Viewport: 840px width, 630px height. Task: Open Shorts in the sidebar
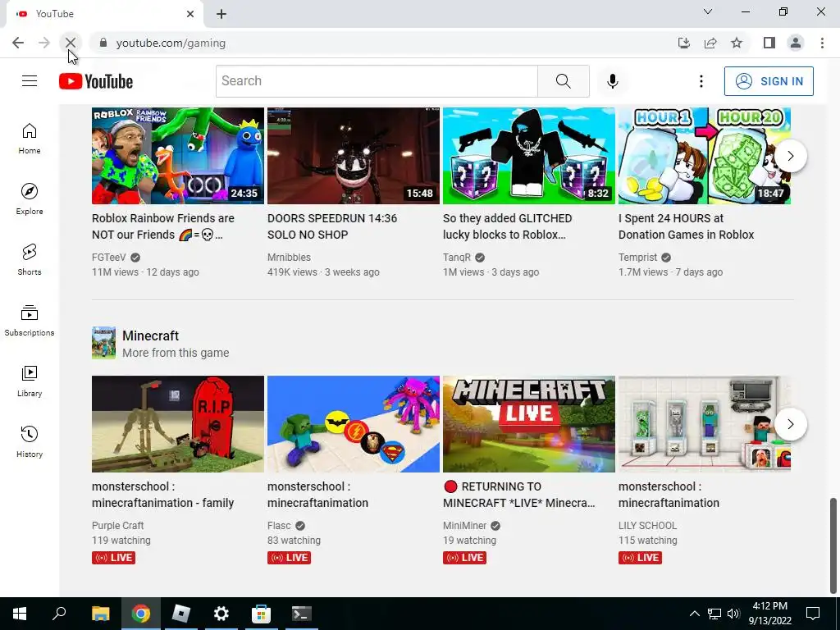pos(30,259)
